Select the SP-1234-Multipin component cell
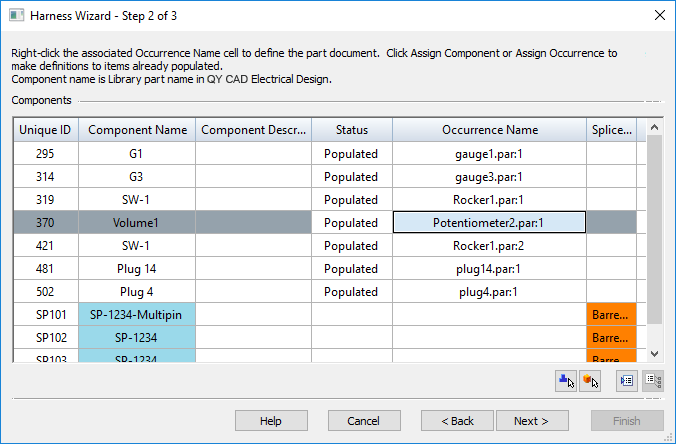Viewport: 676px width, 444px height. [136, 314]
